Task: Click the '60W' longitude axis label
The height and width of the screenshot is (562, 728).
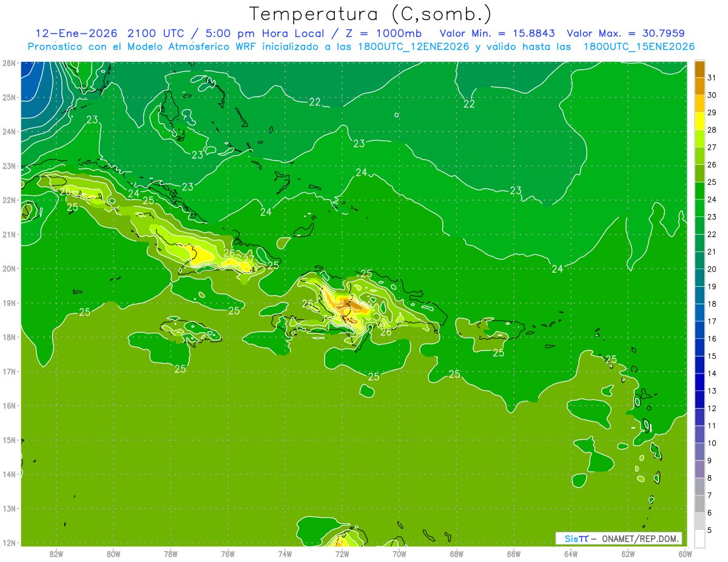Action: coord(686,554)
